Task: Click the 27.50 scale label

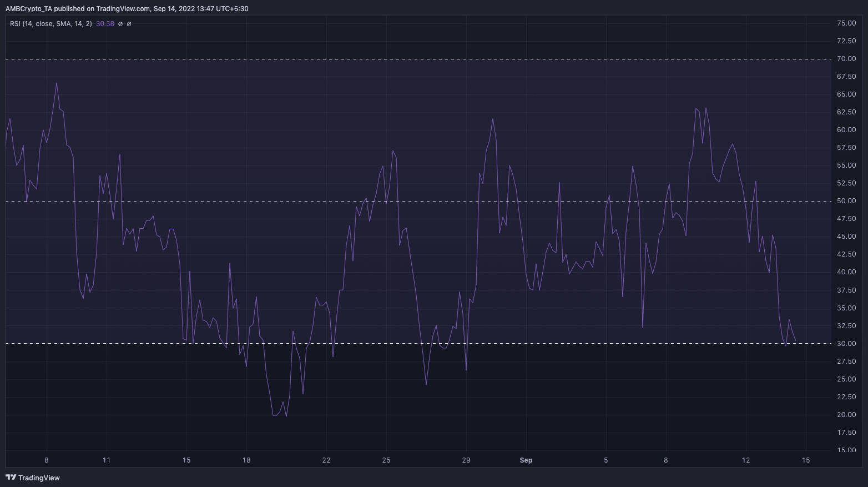Action: pyautogui.click(x=846, y=362)
